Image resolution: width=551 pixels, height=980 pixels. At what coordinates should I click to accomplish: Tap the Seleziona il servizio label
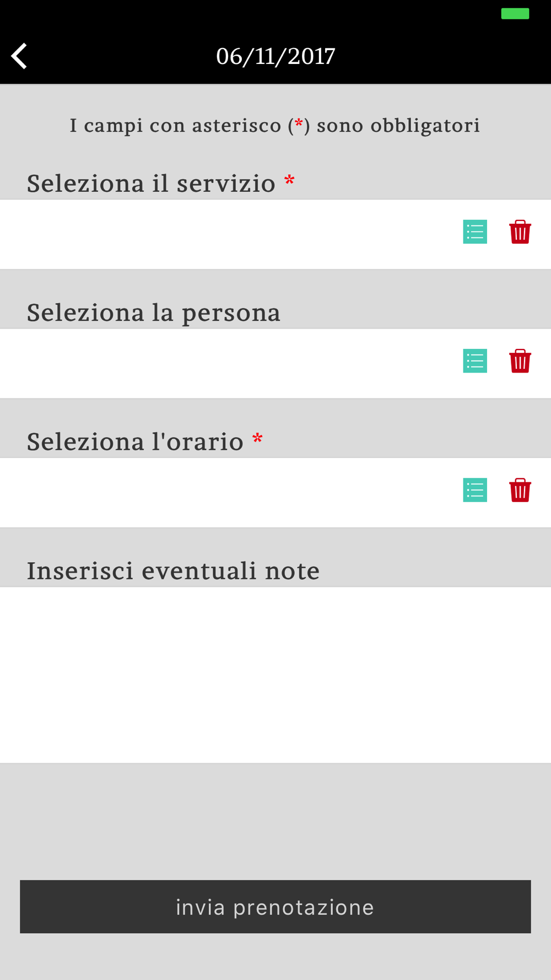(151, 183)
